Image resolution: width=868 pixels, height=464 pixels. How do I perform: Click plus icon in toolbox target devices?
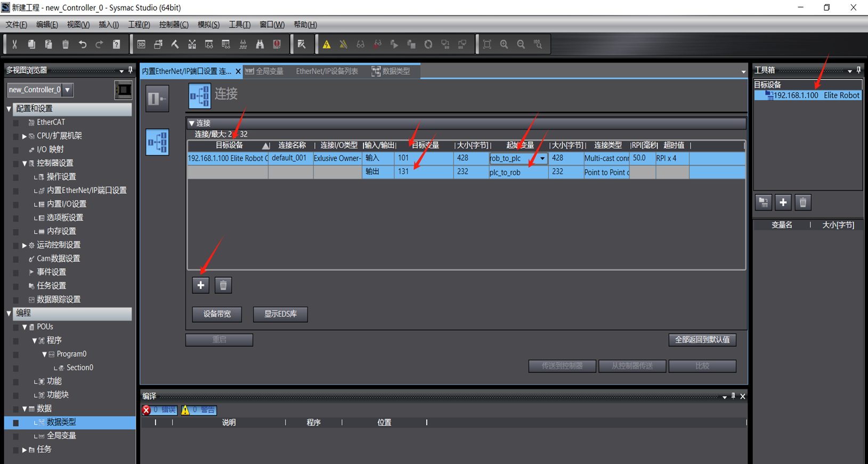(783, 203)
